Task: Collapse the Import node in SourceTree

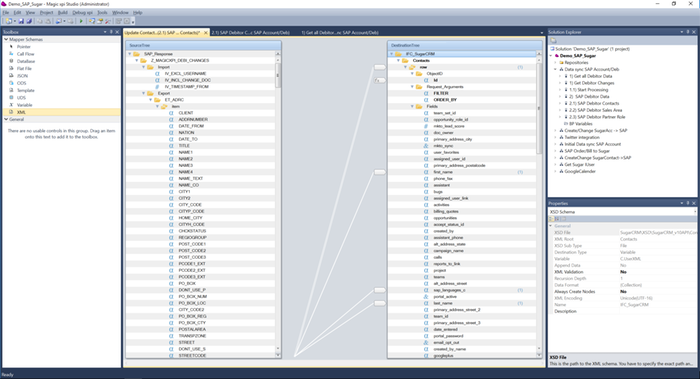Action: tap(143, 67)
